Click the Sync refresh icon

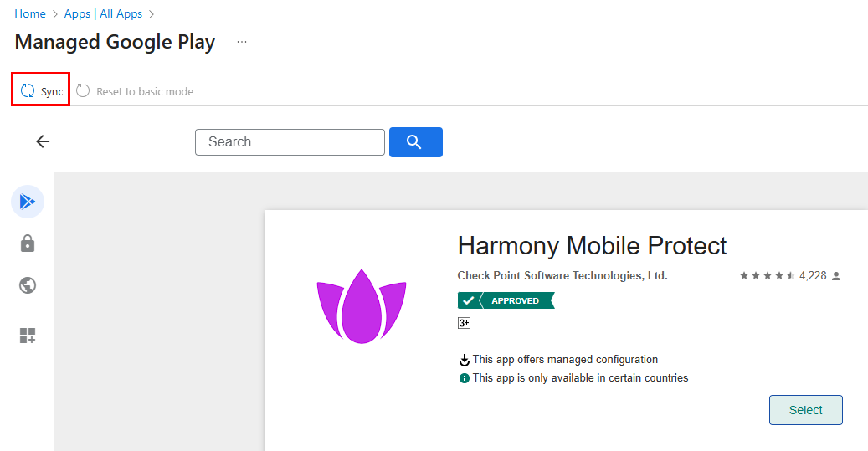coord(28,91)
